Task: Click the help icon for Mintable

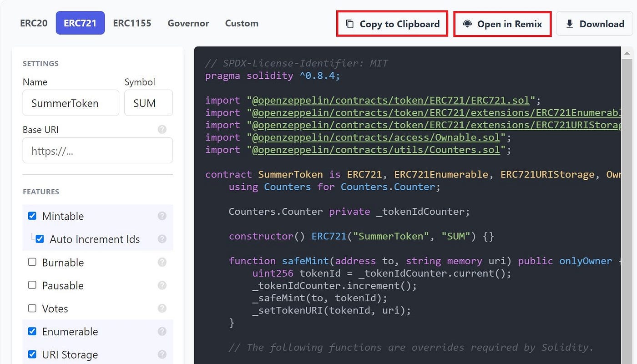Action: pyautogui.click(x=162, y=216)
